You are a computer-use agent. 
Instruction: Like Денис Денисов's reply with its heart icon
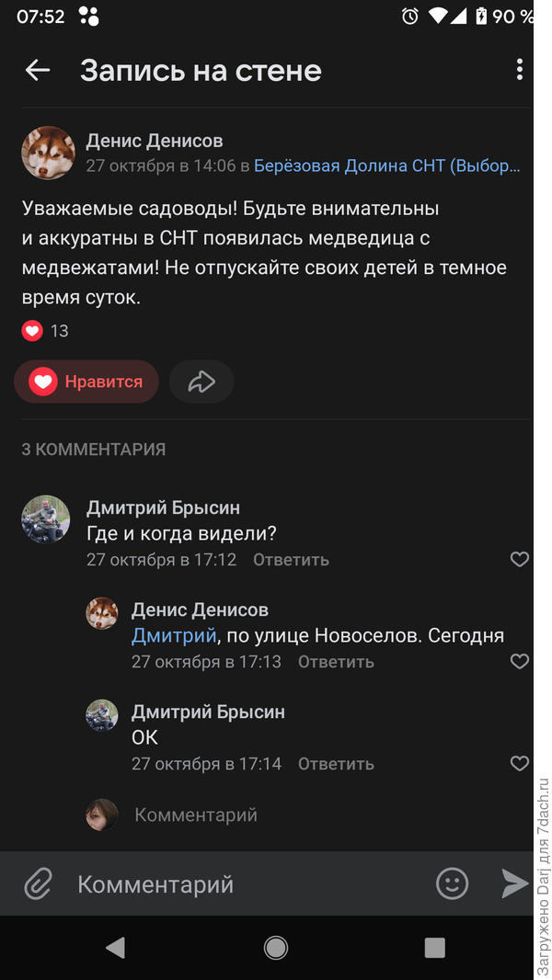[x=520, y=661]
